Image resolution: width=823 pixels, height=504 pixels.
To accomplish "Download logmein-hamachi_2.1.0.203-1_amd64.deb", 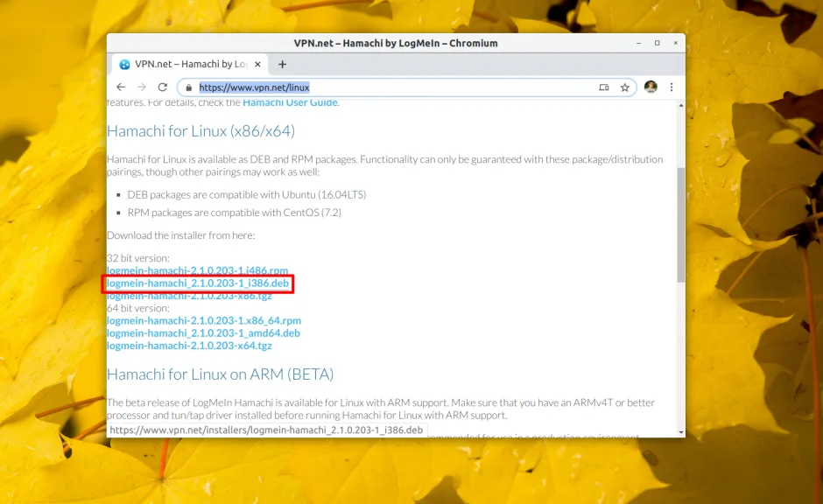I will click(x=203, y=333).
